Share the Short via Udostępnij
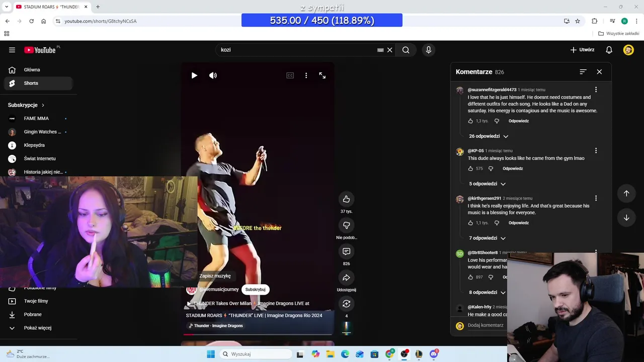This screenshot has width=644, height=362. (346, 278)
